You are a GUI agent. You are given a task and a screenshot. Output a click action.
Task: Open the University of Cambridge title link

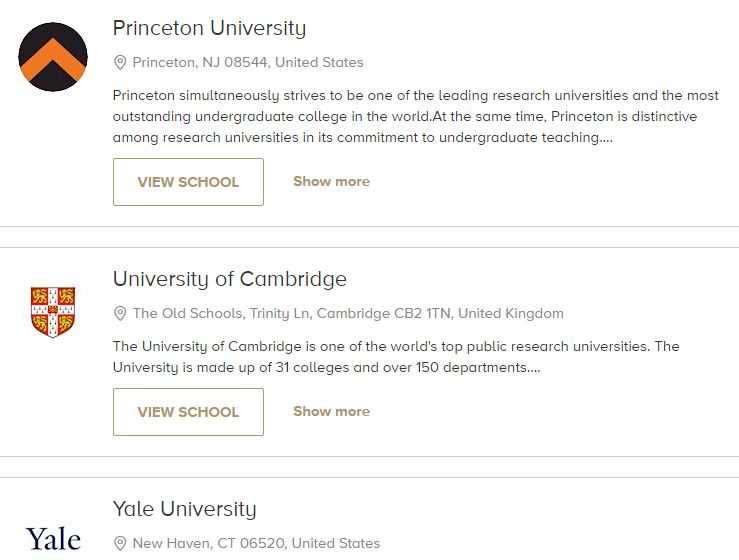coord(230,279)
